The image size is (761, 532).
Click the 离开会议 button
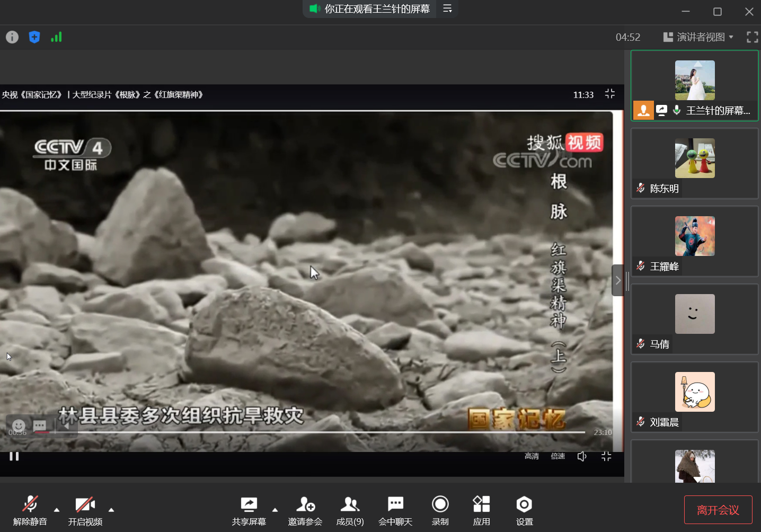tap(718, 510)
